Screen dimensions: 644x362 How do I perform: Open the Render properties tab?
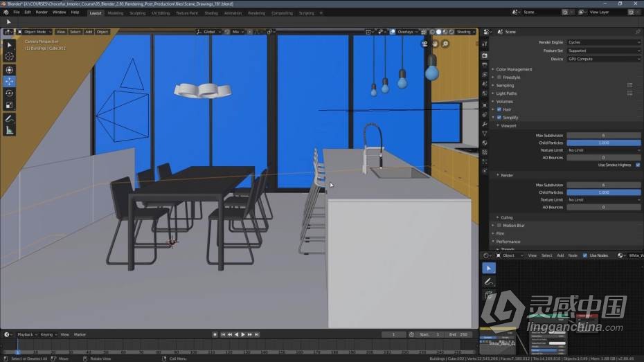coord(485,55)
